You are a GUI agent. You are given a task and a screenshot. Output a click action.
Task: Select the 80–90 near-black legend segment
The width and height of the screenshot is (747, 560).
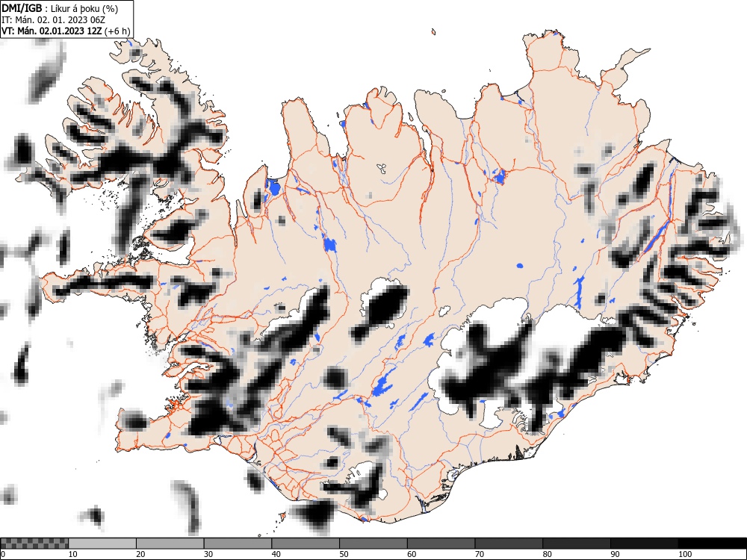577,544
